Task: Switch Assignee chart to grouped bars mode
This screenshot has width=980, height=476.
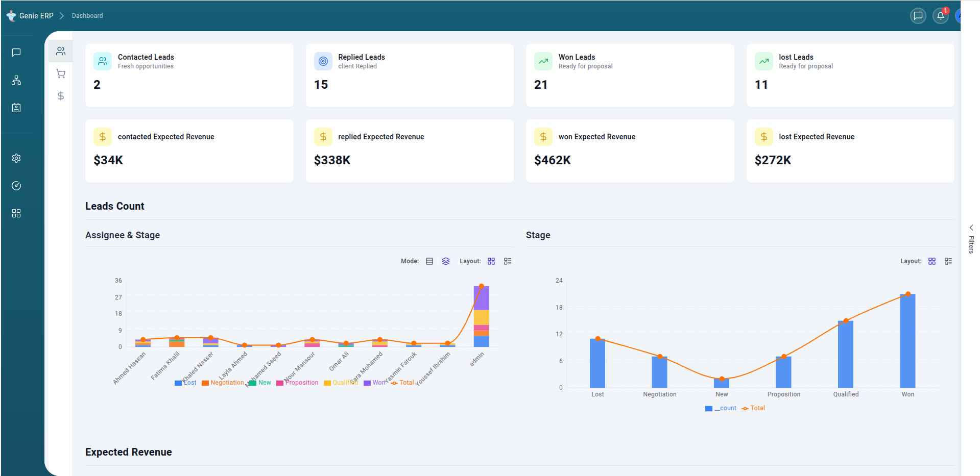Action: point(429,261)
